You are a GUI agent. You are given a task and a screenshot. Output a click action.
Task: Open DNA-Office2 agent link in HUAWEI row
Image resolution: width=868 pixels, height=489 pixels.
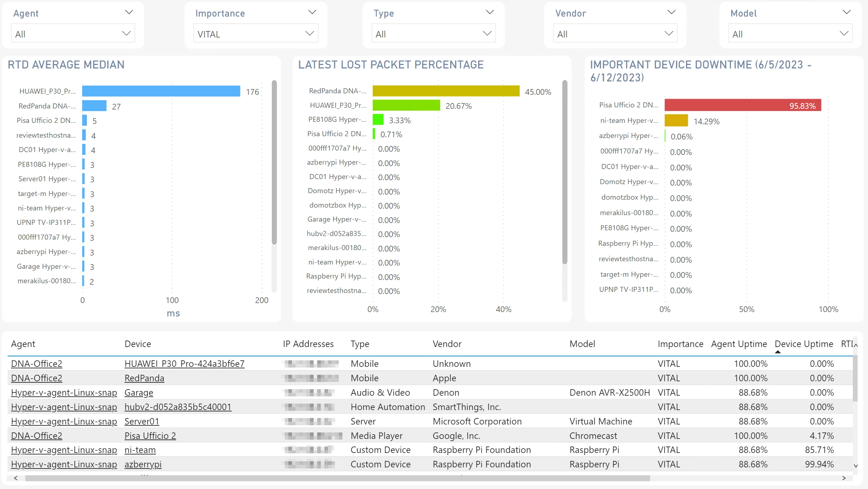point(37,364)
